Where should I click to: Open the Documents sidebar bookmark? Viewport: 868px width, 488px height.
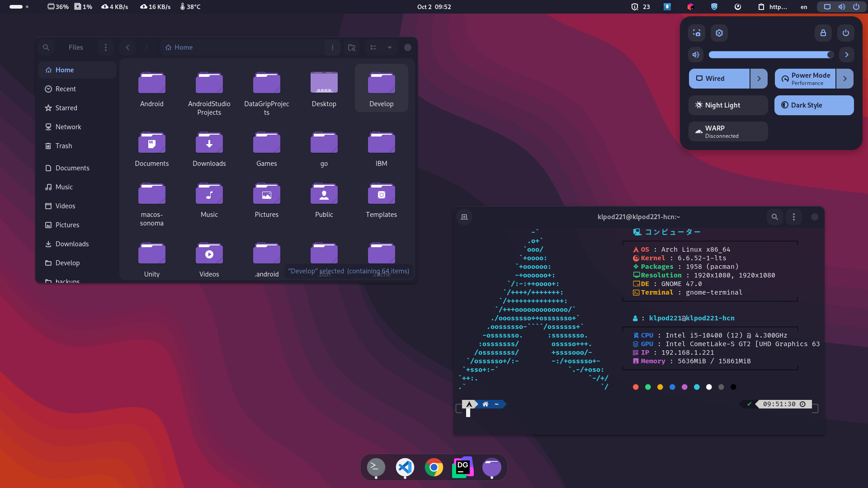coord(77,168)
